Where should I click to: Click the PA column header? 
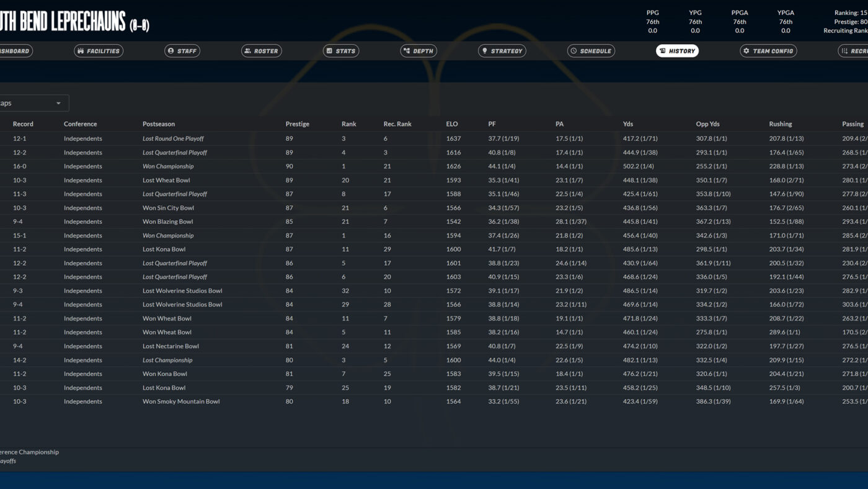(559, 124)
